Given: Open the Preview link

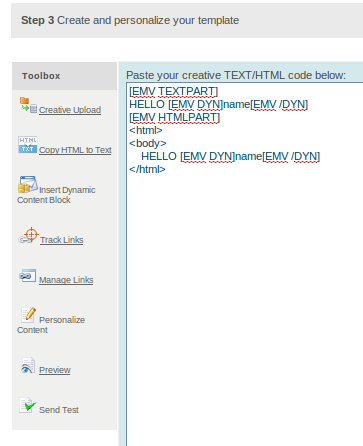Looking at the screenshot, I should coord(55,370).
